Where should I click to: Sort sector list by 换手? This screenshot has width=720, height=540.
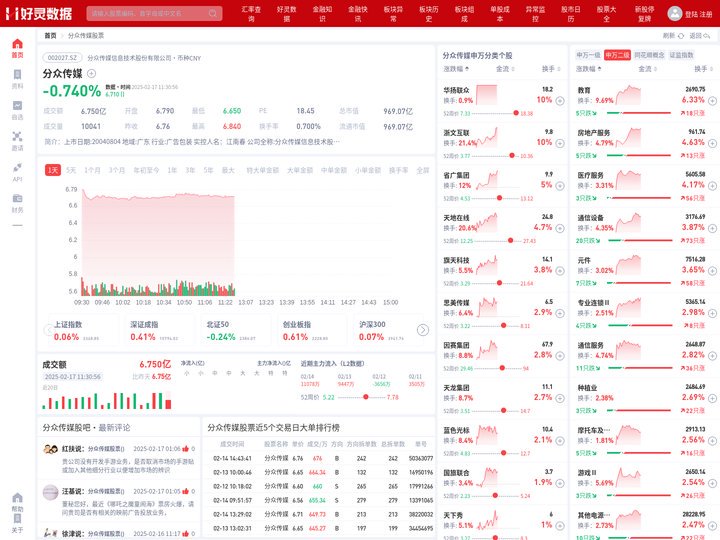[x=703, y=69]
